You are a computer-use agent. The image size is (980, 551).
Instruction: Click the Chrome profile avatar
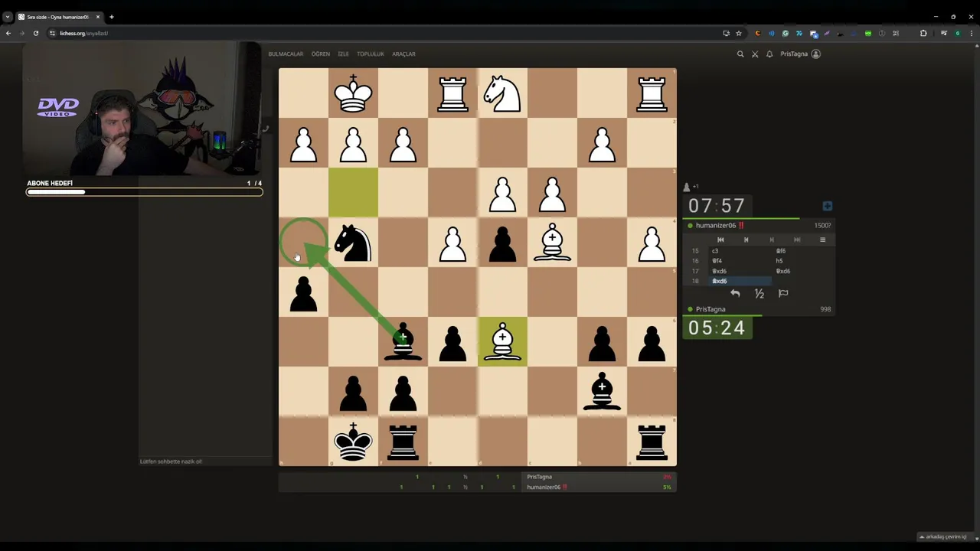pyautogui.click(x=958, y=33)
